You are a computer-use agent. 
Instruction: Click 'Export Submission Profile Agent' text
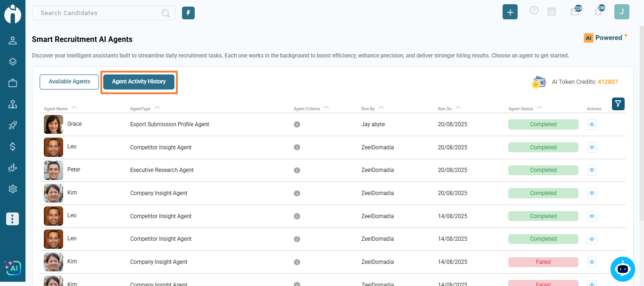click(x=170, y=124)
